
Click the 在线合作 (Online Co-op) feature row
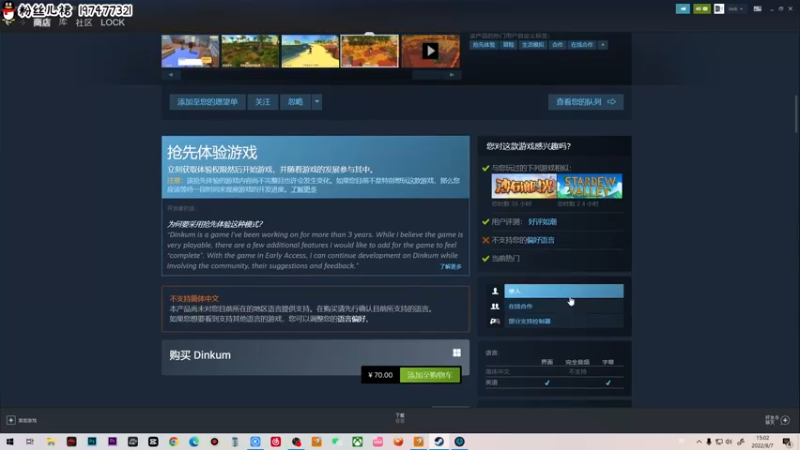click(563, 306)
